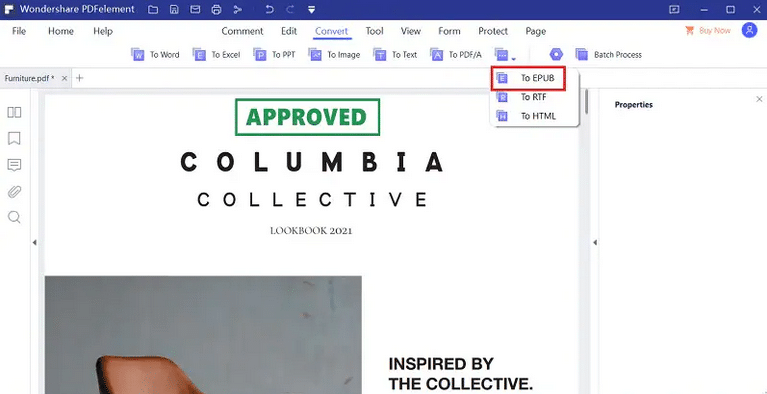Open the File menu
767x394 pixels.
19,31
